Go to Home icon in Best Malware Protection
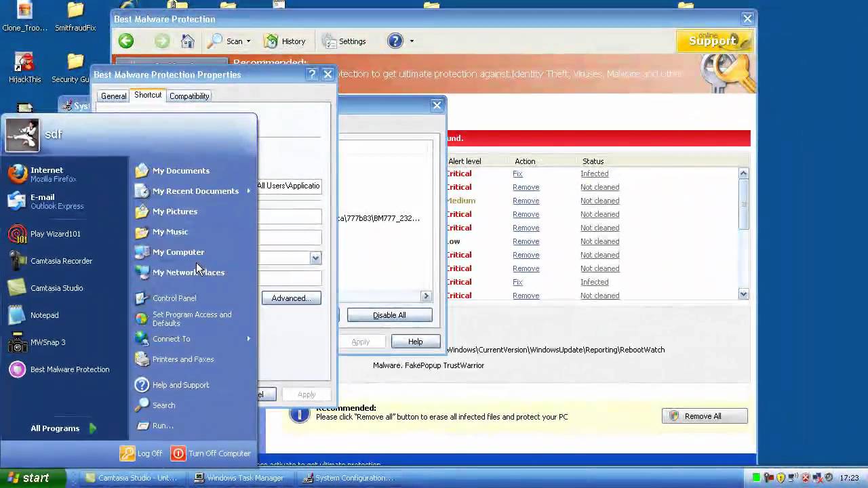 click(x=188, y=41)
